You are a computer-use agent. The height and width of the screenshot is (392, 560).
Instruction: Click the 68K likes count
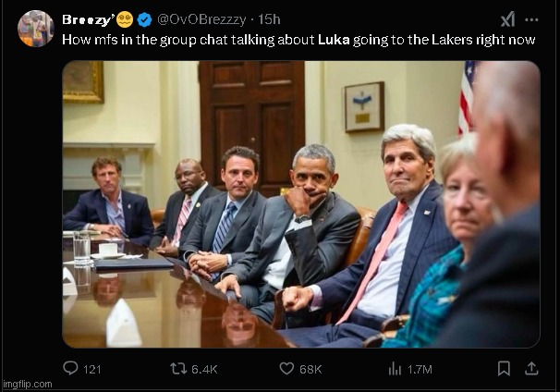(x=310, y=369)
